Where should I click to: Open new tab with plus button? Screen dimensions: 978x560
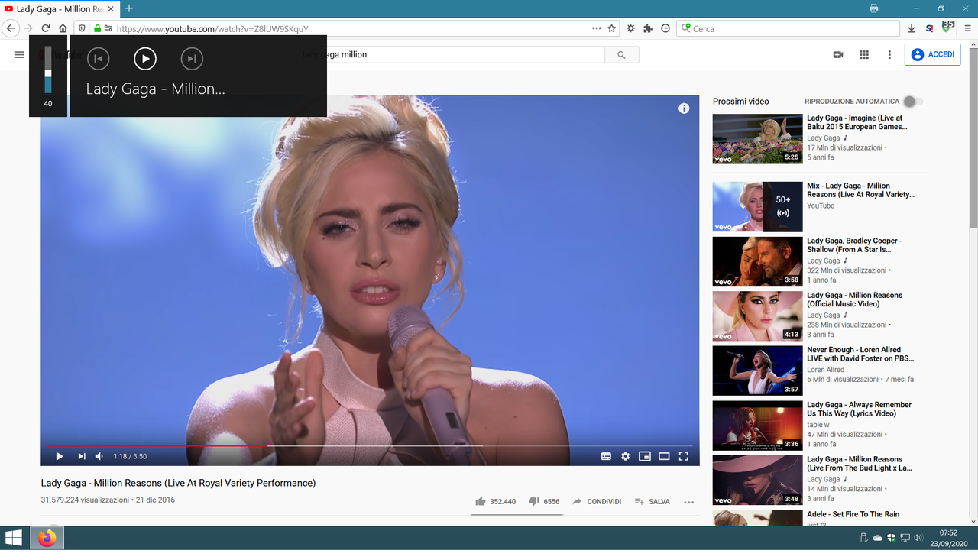[x=129, y=8]
